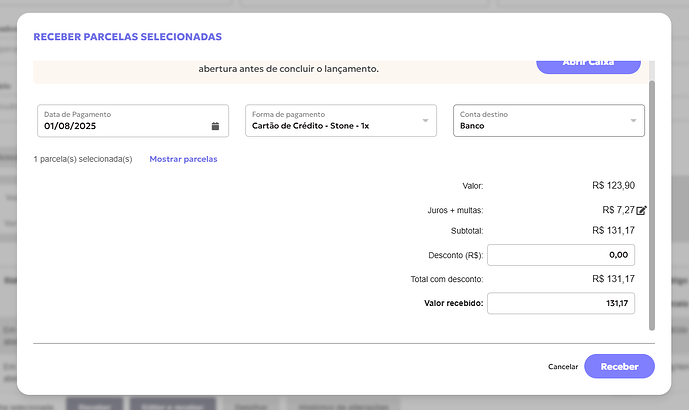Focus the Valor recebido input field
689x410 pixels.
coord(560,303)
